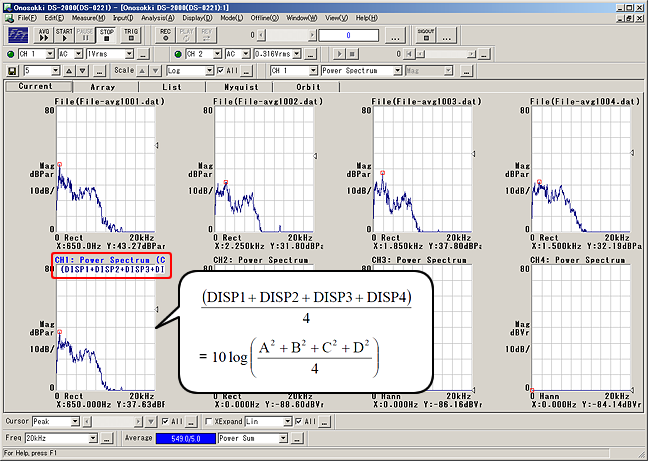Click the ellipsis button next to Freq 20kHz
Image resolution: width=648 pixels, height=461 pixels.
pos(106,438)
